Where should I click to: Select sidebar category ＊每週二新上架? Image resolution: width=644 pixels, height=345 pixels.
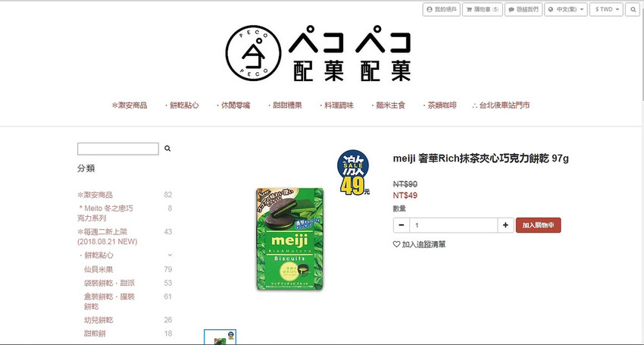coord(107,237)
